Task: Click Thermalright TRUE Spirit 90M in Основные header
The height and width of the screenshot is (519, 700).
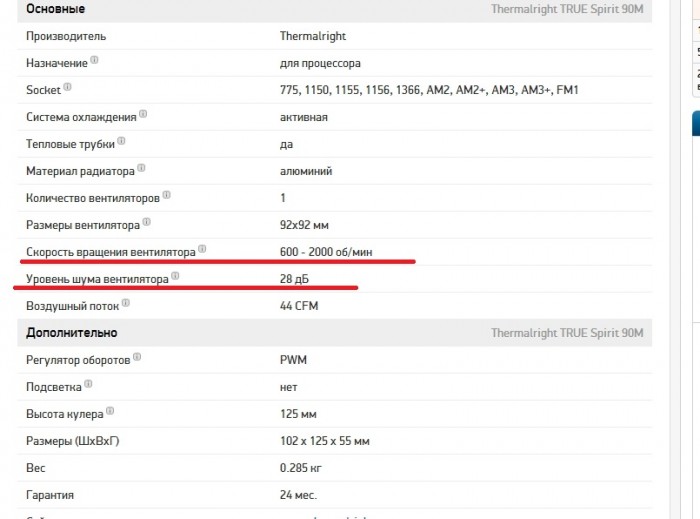Action: click(567, 9)
